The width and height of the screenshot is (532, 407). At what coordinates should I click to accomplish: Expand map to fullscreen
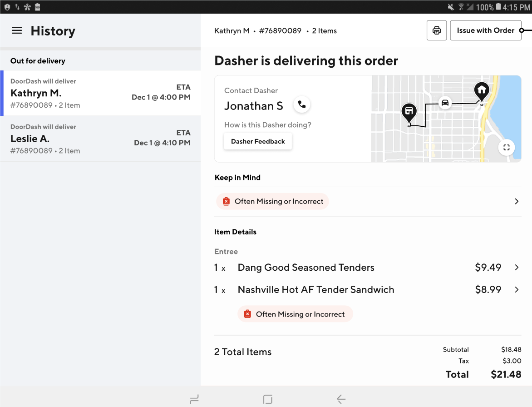click(x=506, y=147)
